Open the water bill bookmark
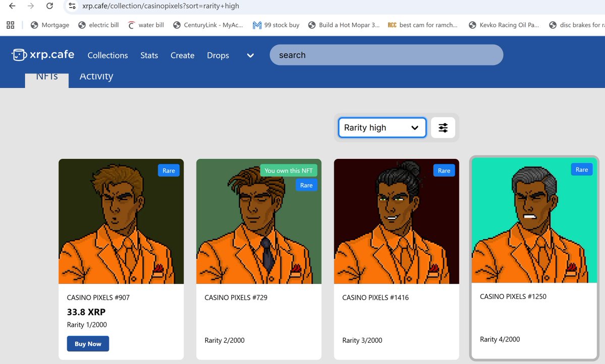 click(x=146, y=25)
